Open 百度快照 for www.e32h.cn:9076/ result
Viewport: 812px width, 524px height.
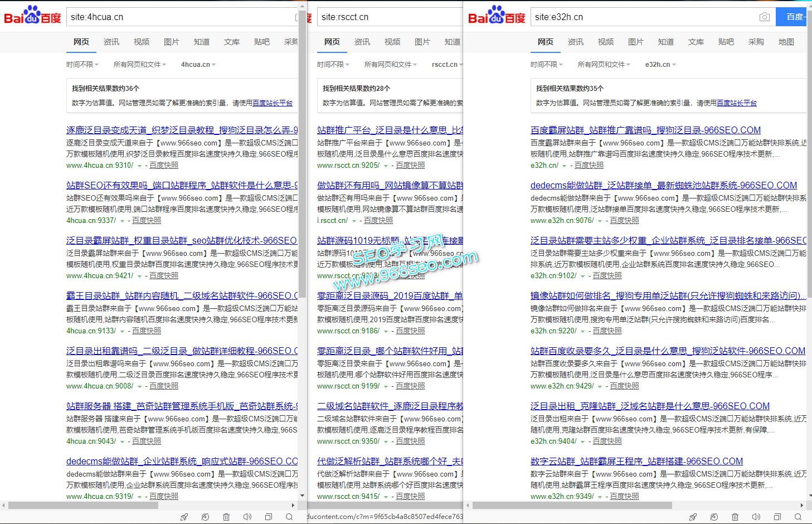[x=624, y=221]
